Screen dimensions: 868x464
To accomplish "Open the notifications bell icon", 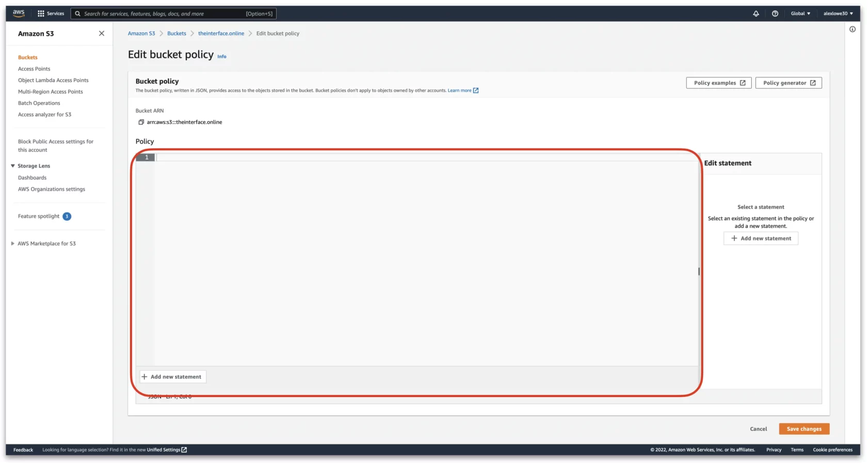I will (756, 13).
